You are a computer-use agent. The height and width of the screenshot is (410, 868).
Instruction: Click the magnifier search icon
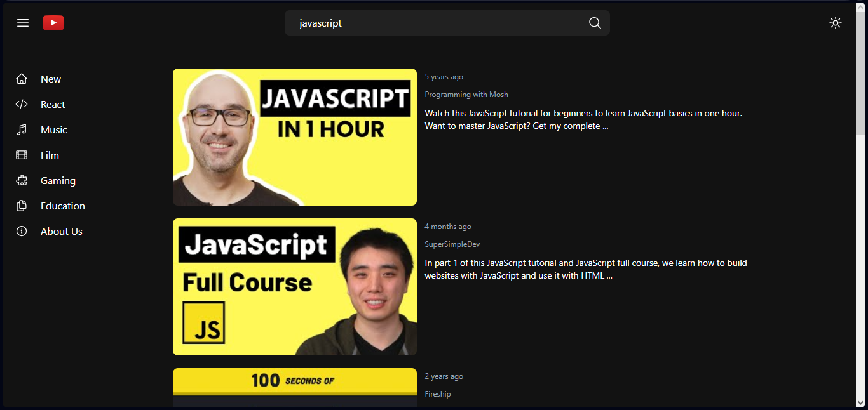(595, 23)
